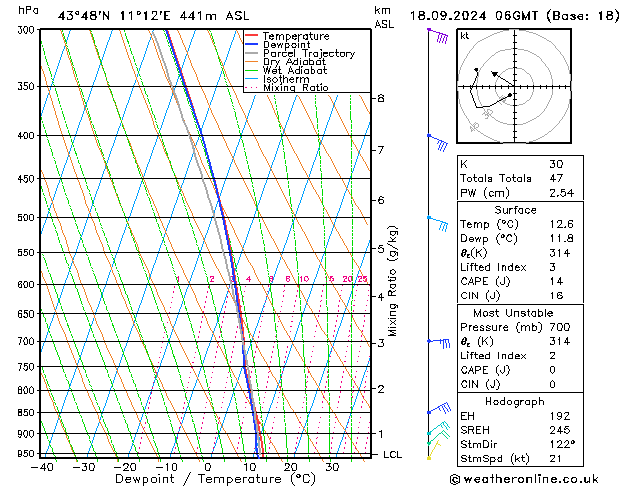
Task: Click the Most Unstable Lifted Index value 2
Action: [552, 356]
